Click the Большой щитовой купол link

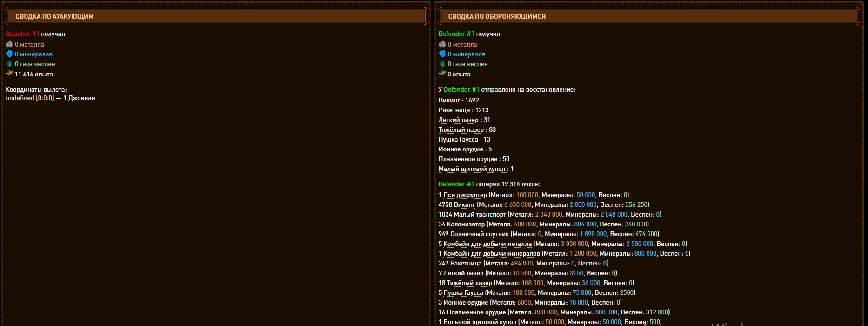pyautogui.click(x=480, y=322)
